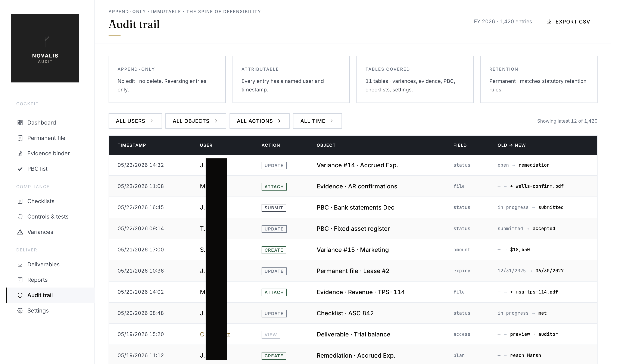Click wells-confirm.pdf file value

[537, 186]
